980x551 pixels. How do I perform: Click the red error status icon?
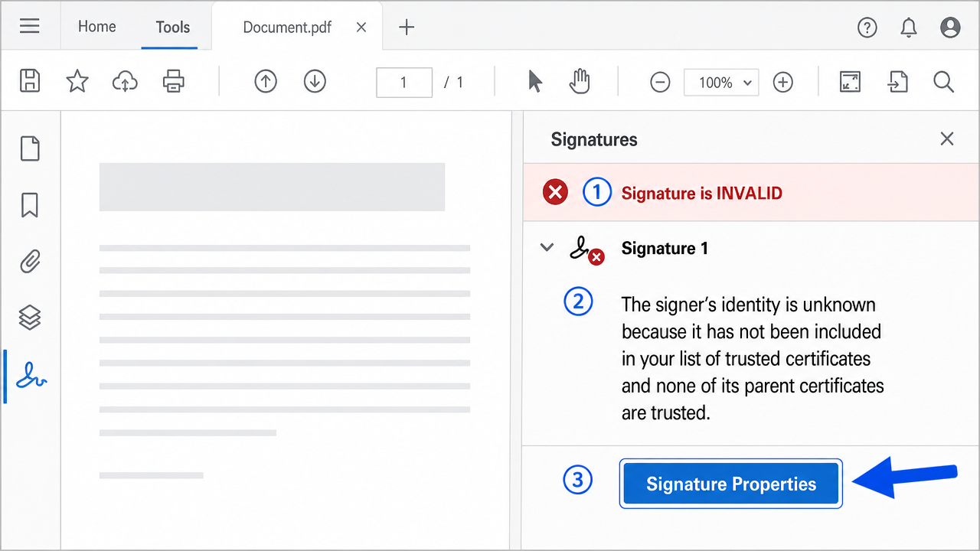click(x=555, y=192)
